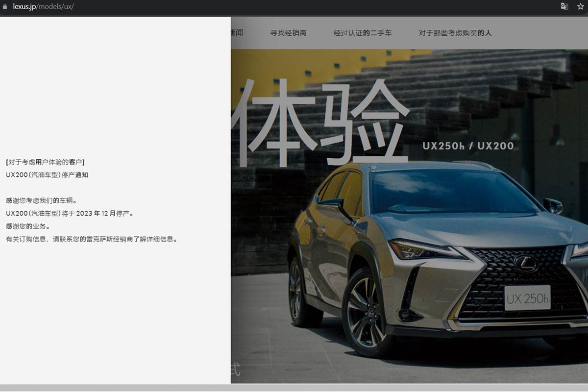Screen dimensions: 588x392
Task: Click the UX200 停产通知 notice title
Action: click(x=47, y=175)
